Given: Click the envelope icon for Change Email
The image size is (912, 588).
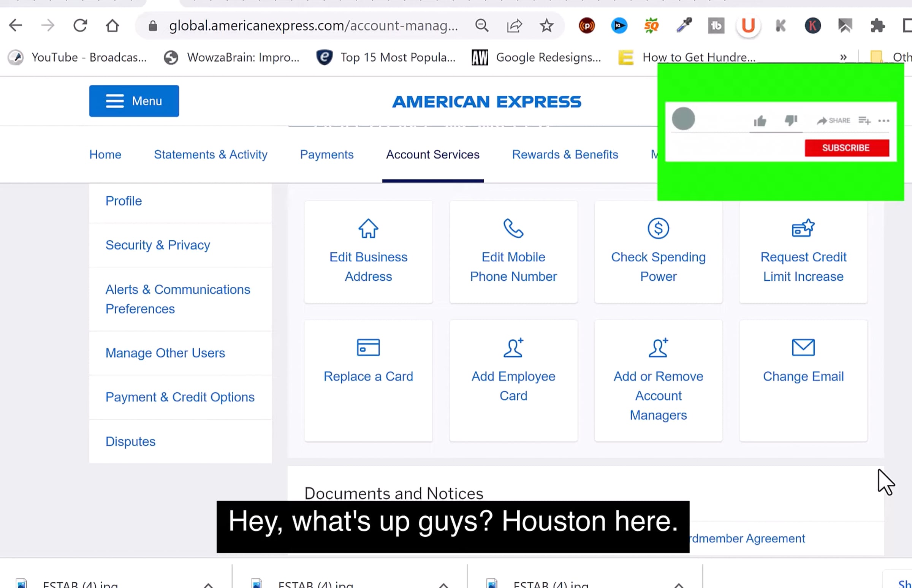Looking at the screenshot, I should click(803, 348).
